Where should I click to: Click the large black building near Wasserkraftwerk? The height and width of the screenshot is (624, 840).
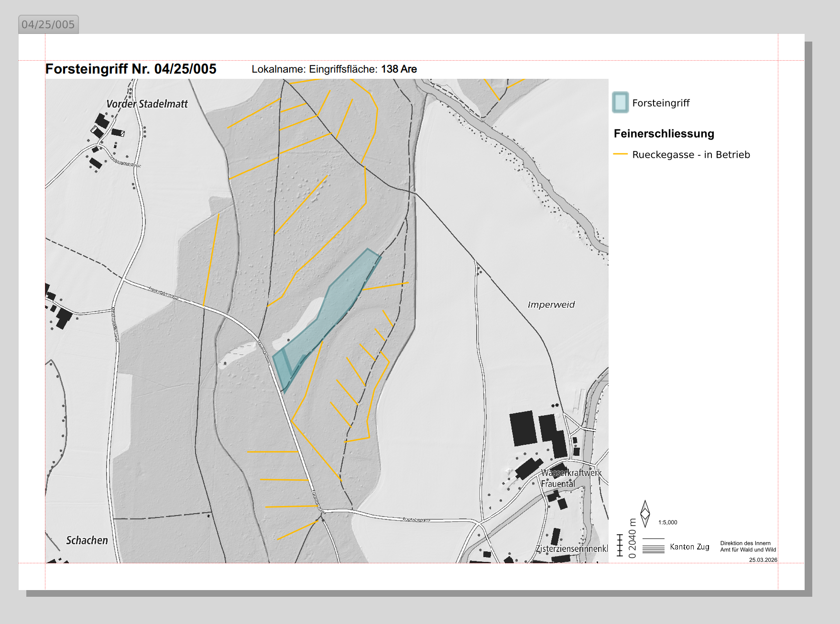pyautogui.click(x=522, y=428)
